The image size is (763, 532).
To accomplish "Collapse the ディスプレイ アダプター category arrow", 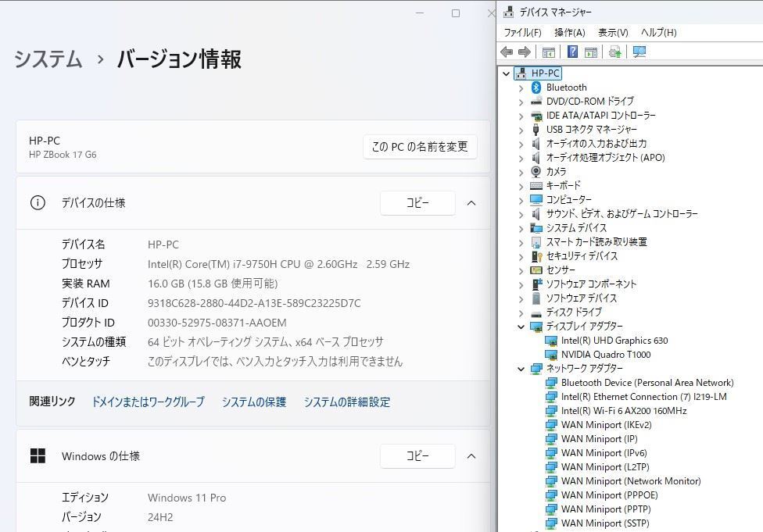I will [x=521, y=327].
